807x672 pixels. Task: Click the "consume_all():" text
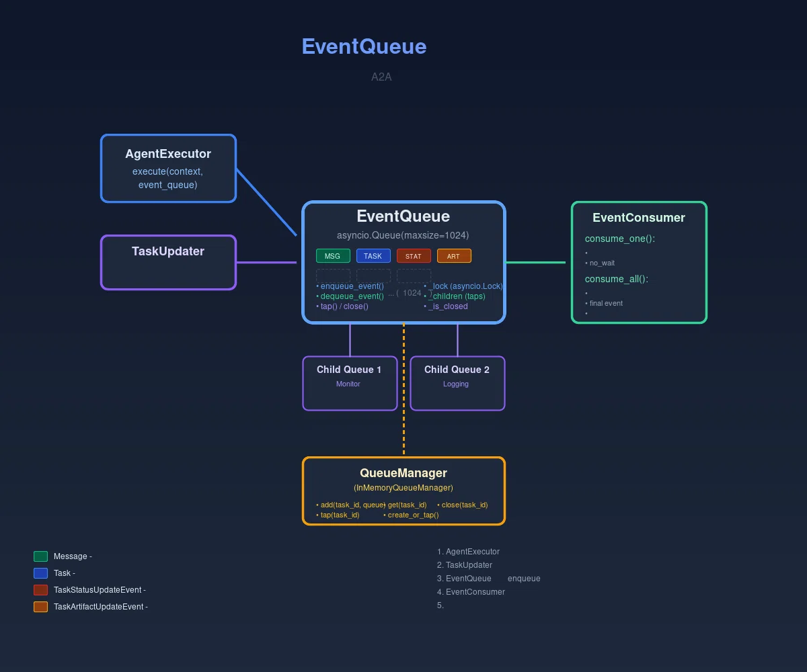pos(617,279)
